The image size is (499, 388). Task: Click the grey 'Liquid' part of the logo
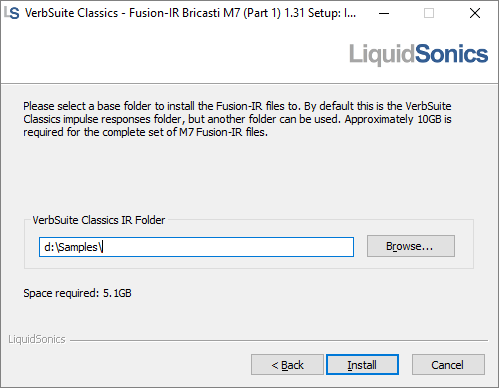point(382,54)
